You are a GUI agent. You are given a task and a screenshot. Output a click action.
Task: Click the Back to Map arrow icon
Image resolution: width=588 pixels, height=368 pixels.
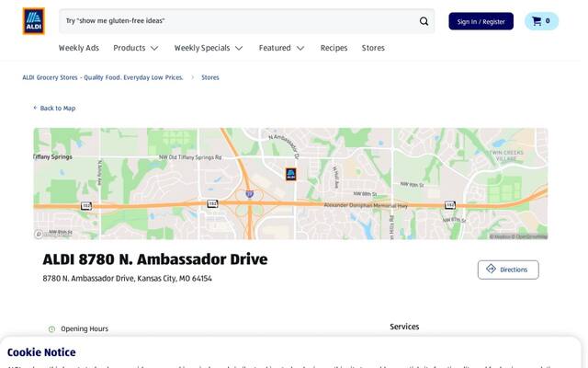(x=35, y=108)
